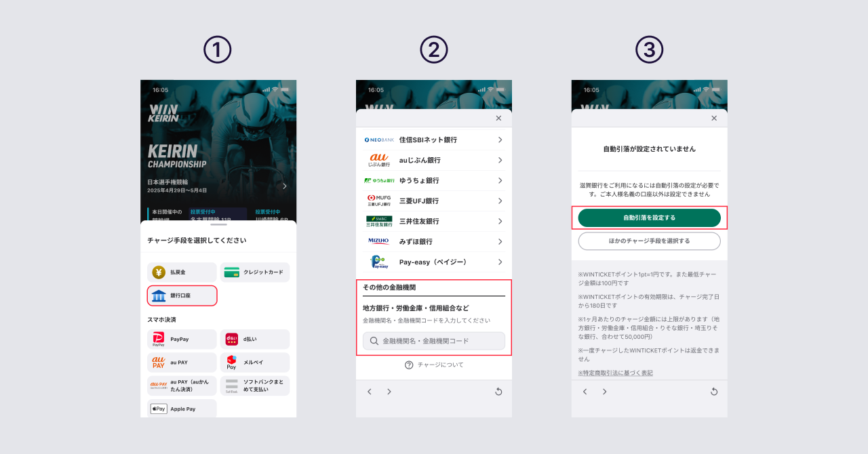Click the reload icon below the bank list
This screenshot has width=868, height=454.
click(498, 391)
